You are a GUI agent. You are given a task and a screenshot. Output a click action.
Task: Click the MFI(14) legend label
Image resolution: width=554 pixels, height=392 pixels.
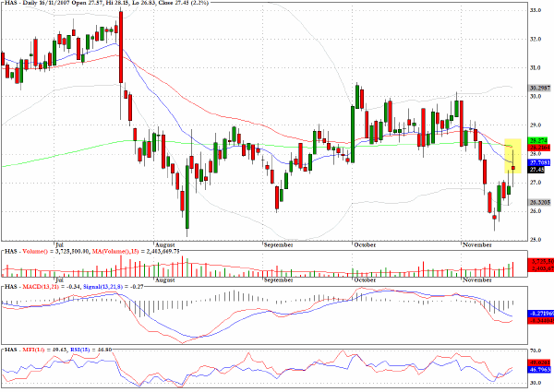click(33, 350)
